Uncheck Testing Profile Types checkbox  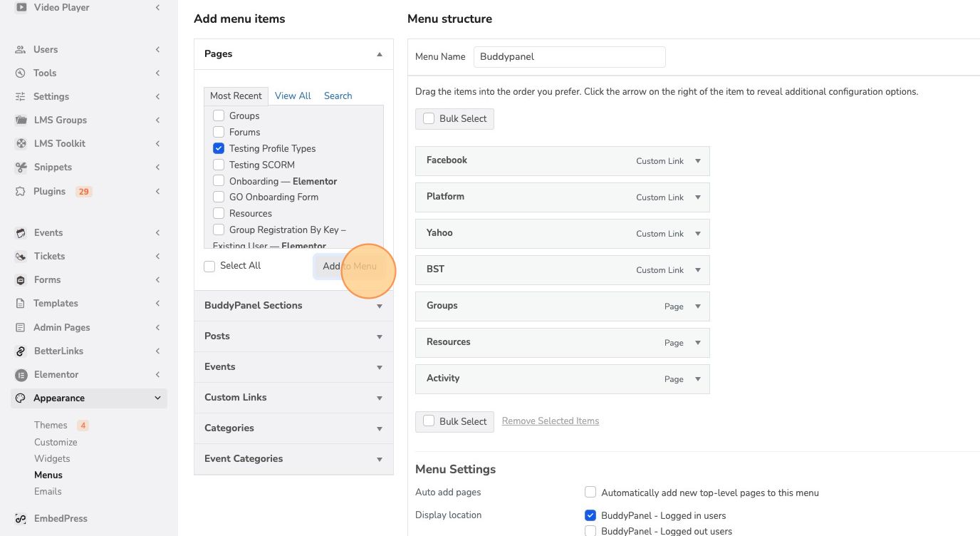(219, 148)
